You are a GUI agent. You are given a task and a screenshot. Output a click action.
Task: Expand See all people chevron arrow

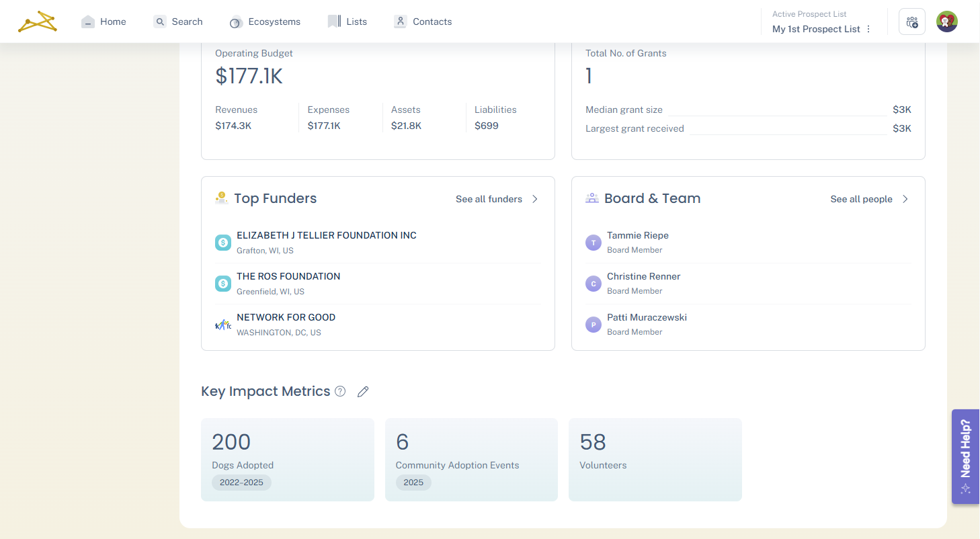pyautogui.click(x=905, y=199)
